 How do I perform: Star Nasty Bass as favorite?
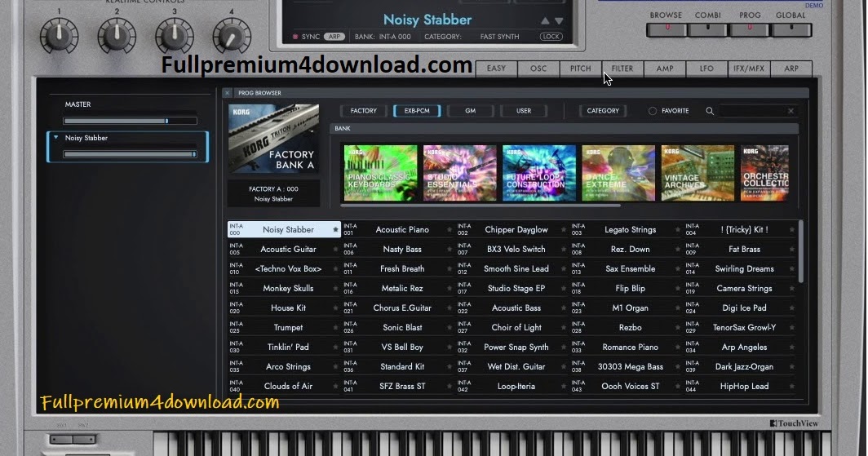pyautogui.click(x=449, y=250)
